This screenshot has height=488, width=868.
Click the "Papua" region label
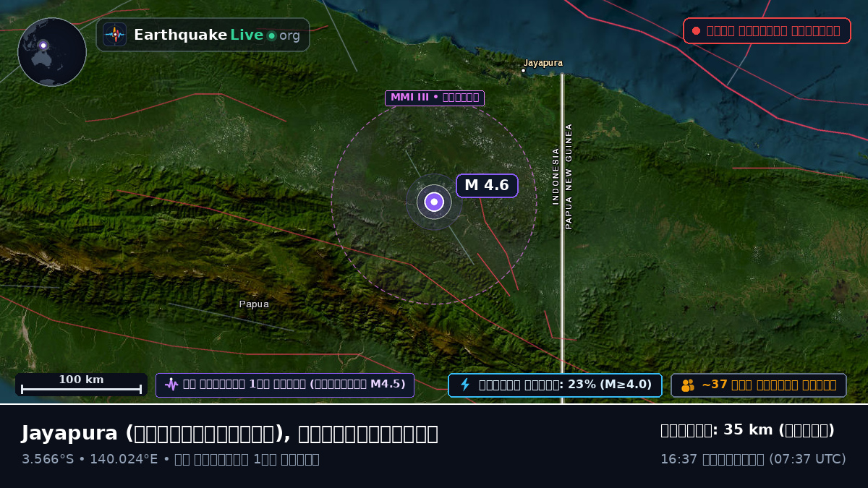(254, 304)
